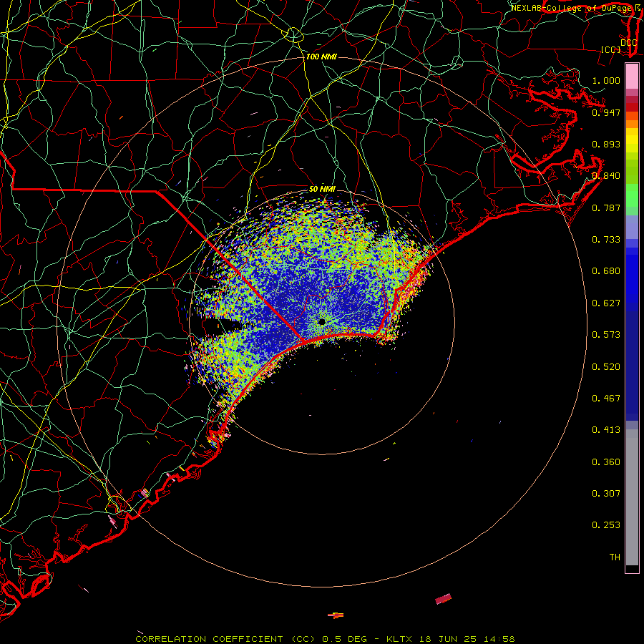Click the TH threshold label on the scale
Screen dimensions: 644x644
point(615,557)
